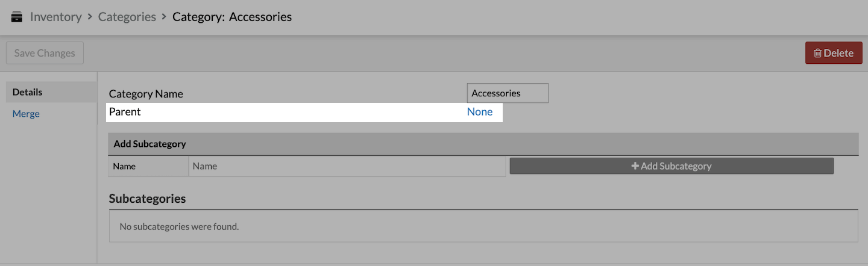Click the plus icon on Add Subcategory
Viewport: 868px width, 266px height.
[635, 166]
